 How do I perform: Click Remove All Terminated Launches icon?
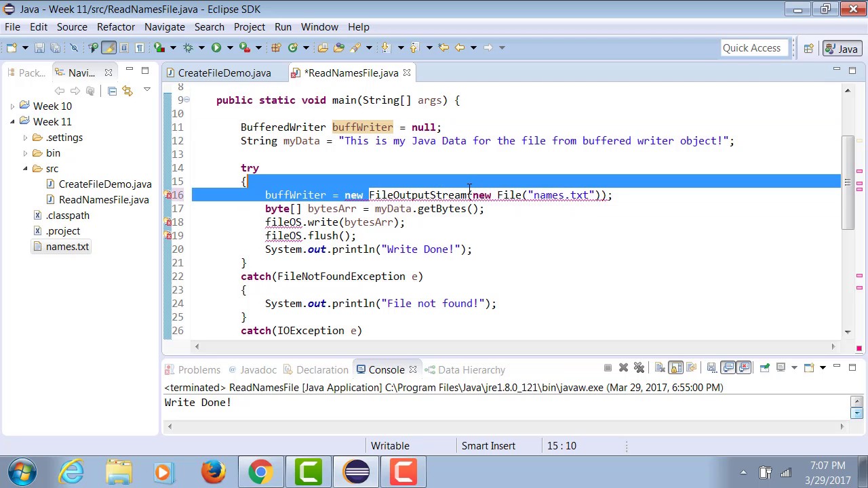(x=639, y=367)
